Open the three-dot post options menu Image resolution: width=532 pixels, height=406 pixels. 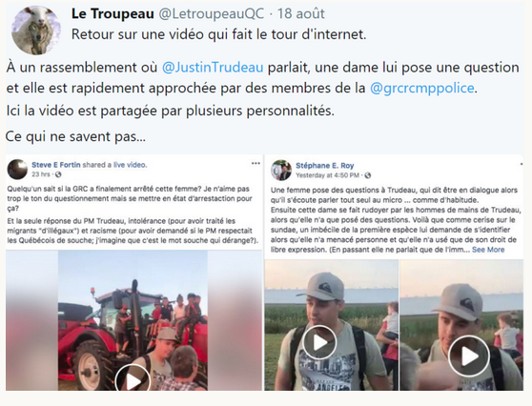tap(256, 164)
